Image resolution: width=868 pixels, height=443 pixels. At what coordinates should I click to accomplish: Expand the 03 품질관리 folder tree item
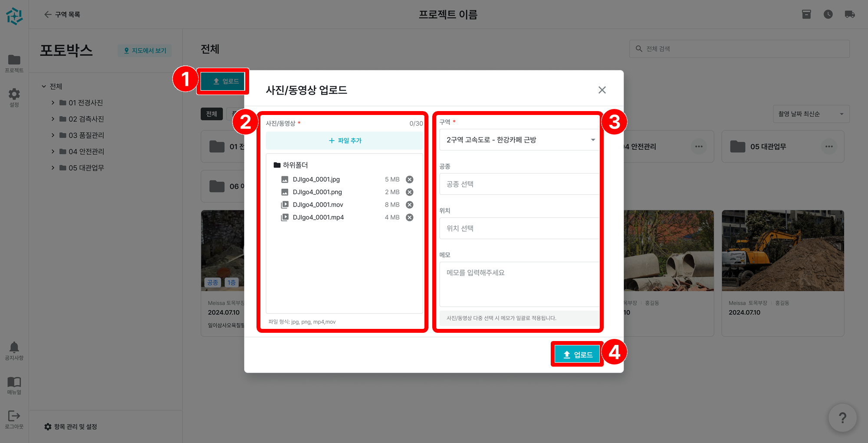53,135
